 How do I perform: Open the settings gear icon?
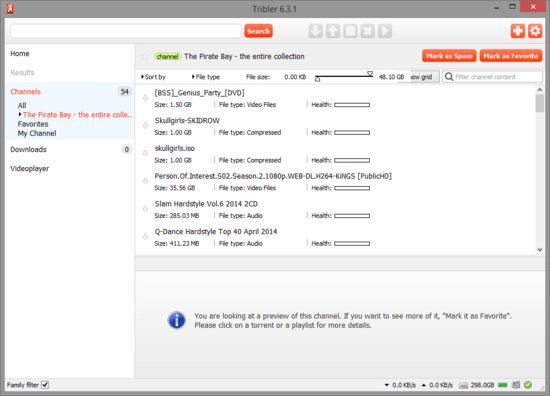[x=535, y=31]
